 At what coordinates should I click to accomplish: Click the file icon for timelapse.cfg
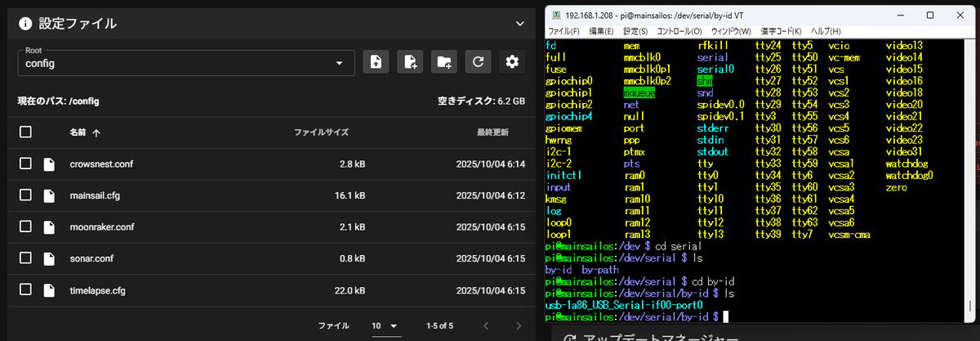(49, 289)
